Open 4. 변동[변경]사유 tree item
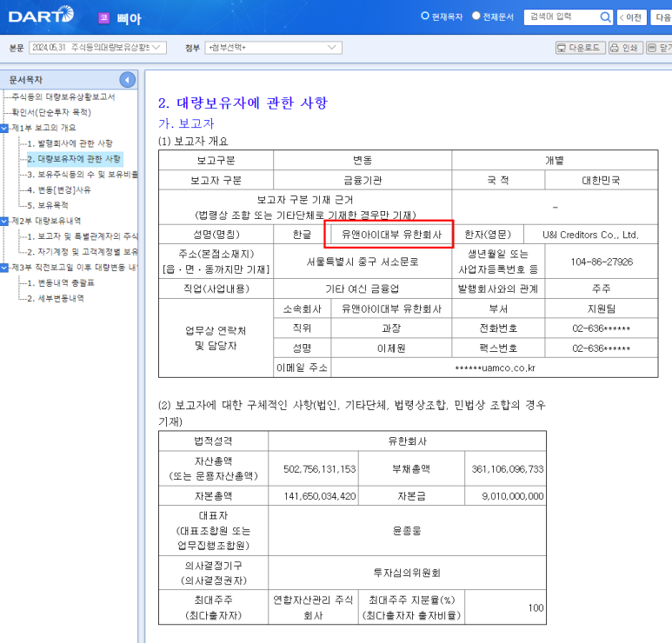The width and height of the screenshot is (672, 643). tap(59, 189)
